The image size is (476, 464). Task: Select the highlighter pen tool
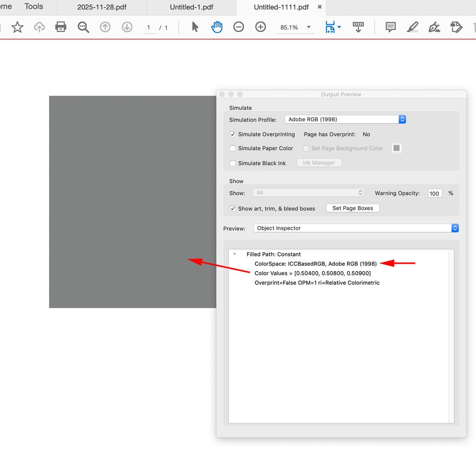tap(413, 27)
